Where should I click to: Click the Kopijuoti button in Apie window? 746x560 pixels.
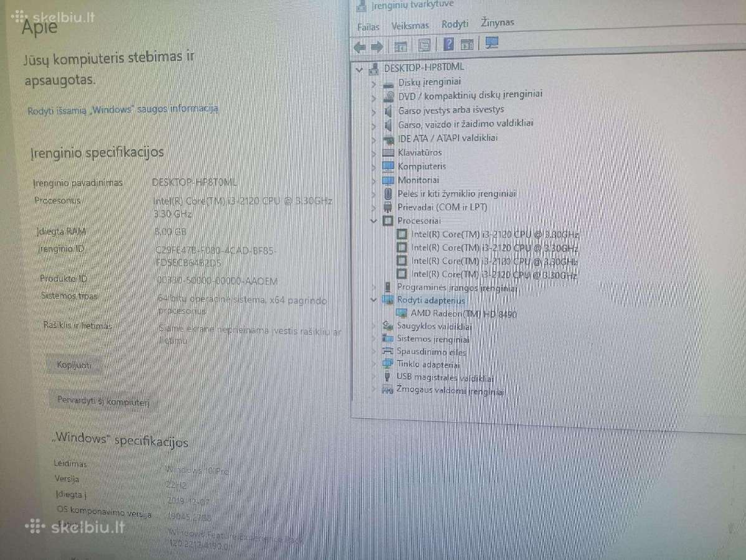point(74,365)
